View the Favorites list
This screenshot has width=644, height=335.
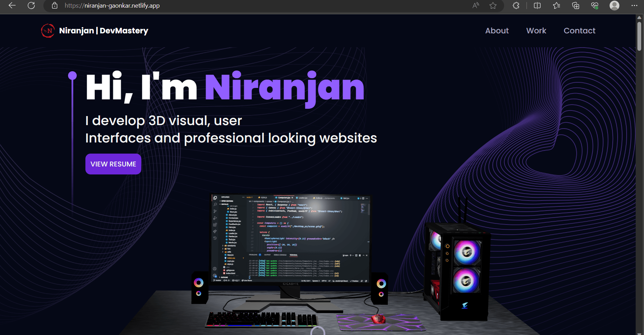tap(556, 6)
